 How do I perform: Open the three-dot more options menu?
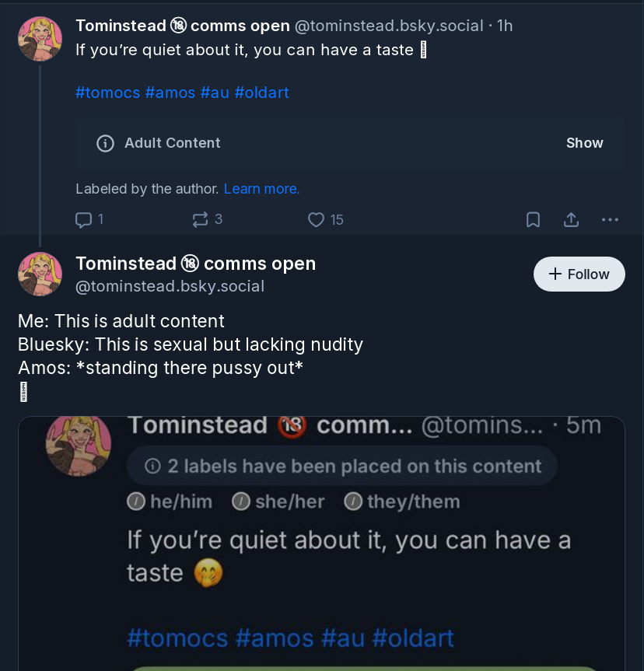(610, 220)
